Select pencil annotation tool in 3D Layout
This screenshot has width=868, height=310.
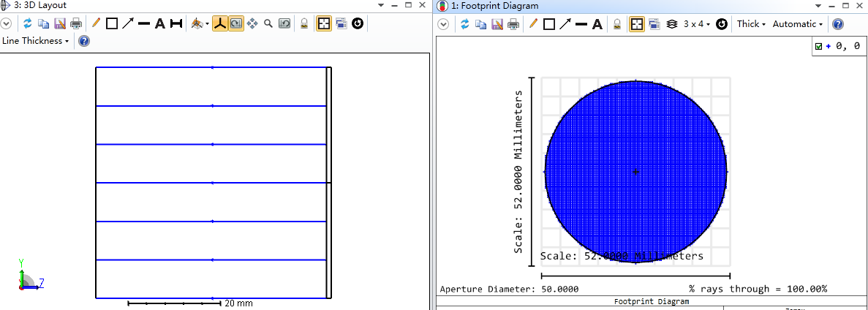click(x=96, y=23)
